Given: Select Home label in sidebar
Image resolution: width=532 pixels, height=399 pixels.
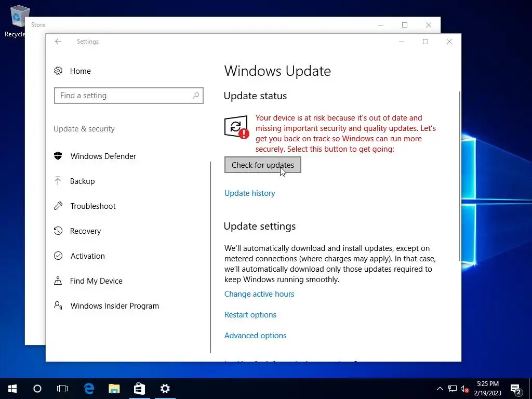Looking at the screenshot, I should (81, 71).
